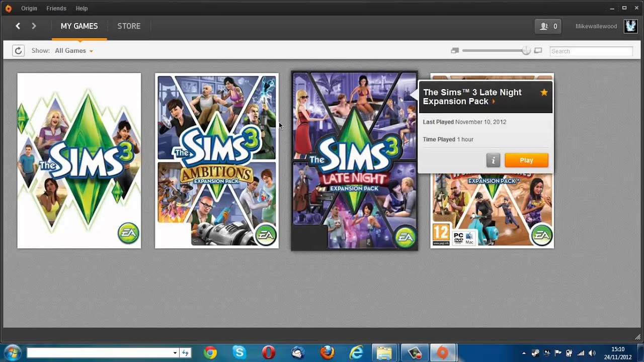644x362 pixels.
Task: Switch to the Origin taskbar icon
Action: pos(442,353)
